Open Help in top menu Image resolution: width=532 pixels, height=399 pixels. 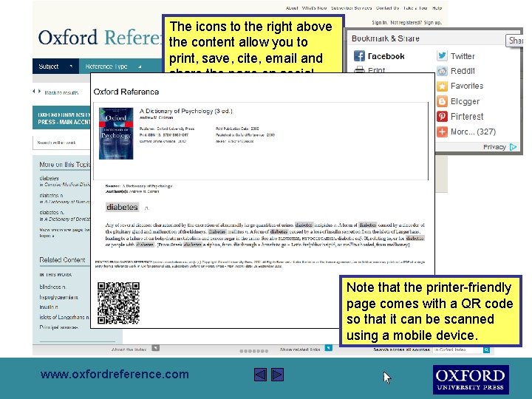[437, 8]
